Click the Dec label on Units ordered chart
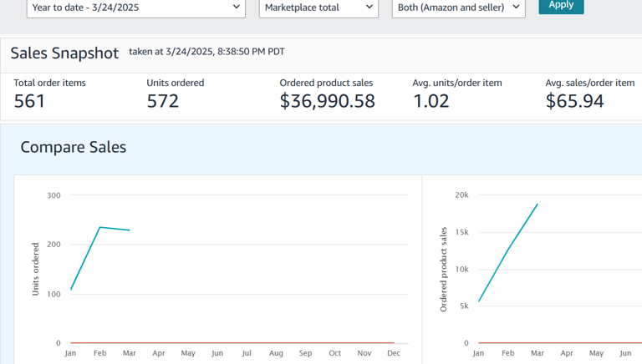This screenshot has width=642, height=364. [x=394, y=353]
